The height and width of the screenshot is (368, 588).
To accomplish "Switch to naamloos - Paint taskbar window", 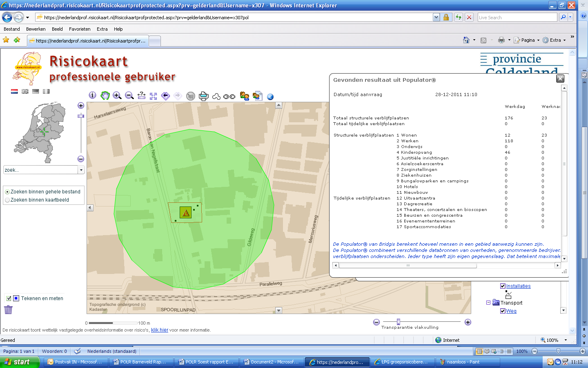I will coord(468,362).
